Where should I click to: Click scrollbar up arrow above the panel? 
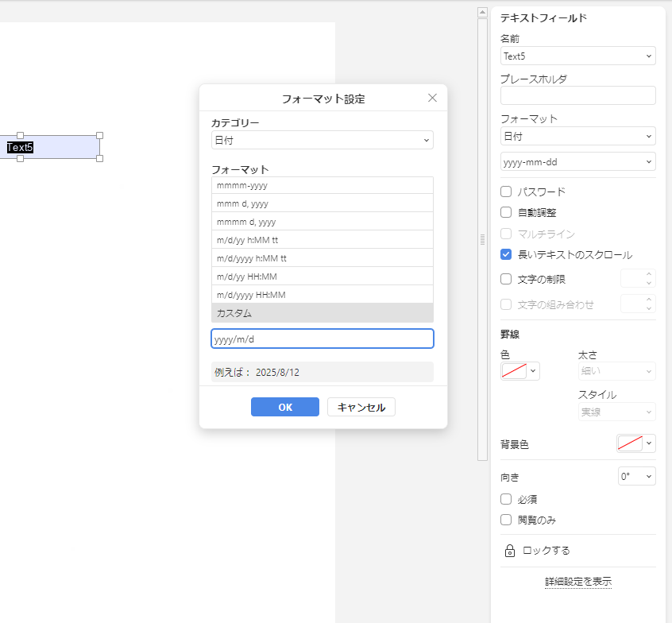click(x=481, y=13)
